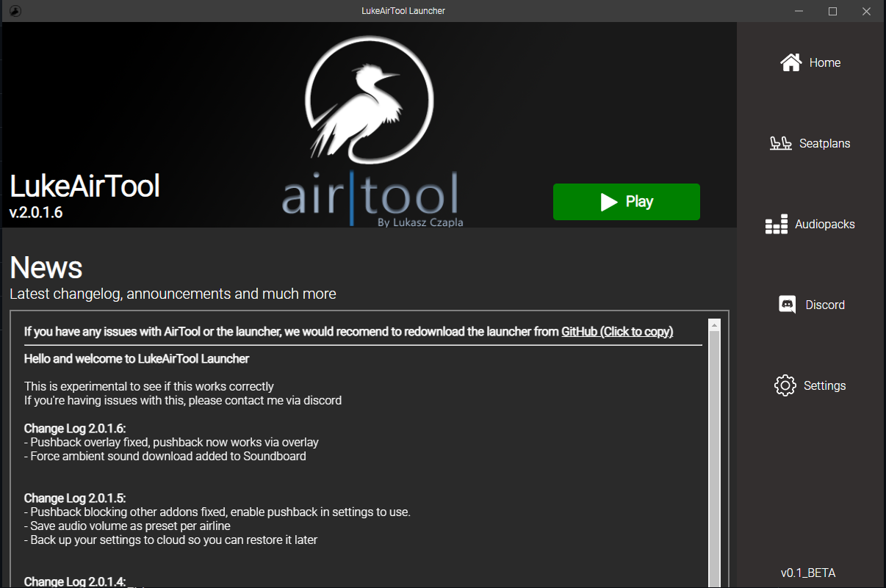Image resolution: width=886 pixels, height=588 pixels.
Task: Click the v0.1_BETA version label
Action: (x=808, y=573)
